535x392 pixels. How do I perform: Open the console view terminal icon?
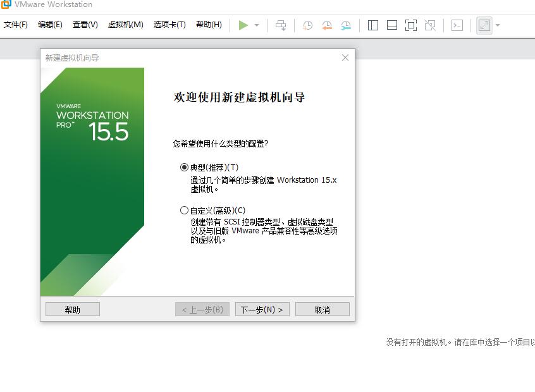[x=457, y=25]
